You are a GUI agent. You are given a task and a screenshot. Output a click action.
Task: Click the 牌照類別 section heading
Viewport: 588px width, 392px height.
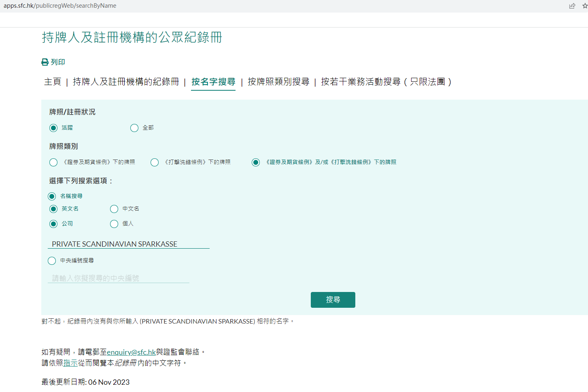click(x=64, y=146)
